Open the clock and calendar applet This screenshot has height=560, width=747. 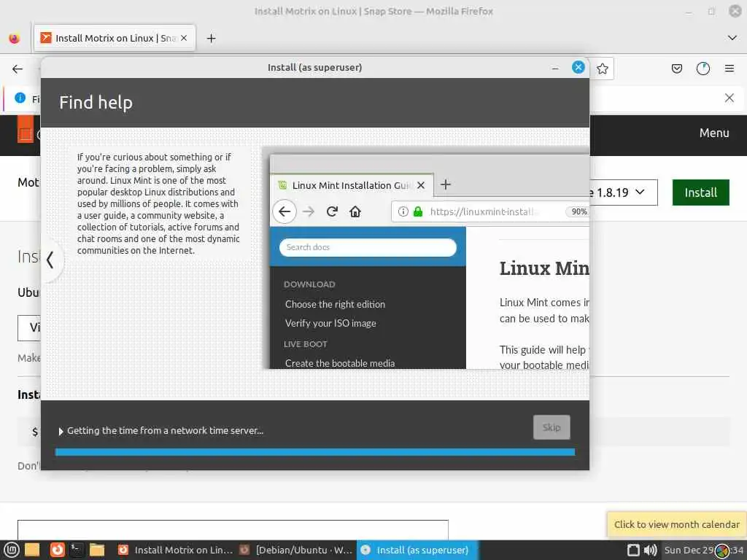click(704, 550)
